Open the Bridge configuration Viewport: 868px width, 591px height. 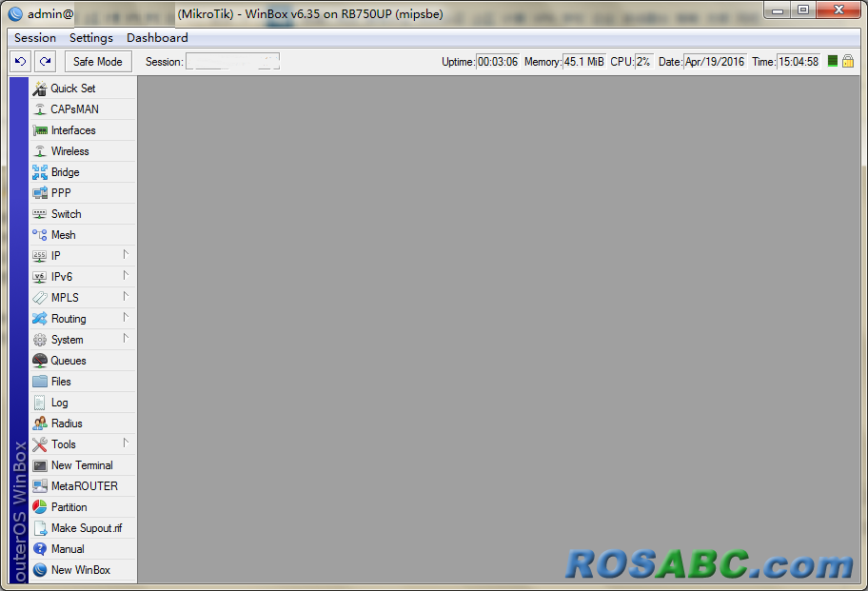tap(82, 172)
